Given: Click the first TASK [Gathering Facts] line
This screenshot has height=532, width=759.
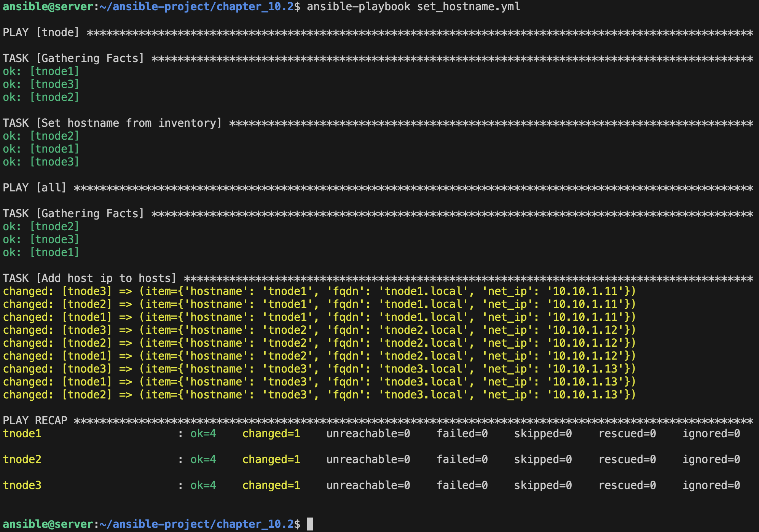Looking at the screenshot, I should [x=73, y=58].
